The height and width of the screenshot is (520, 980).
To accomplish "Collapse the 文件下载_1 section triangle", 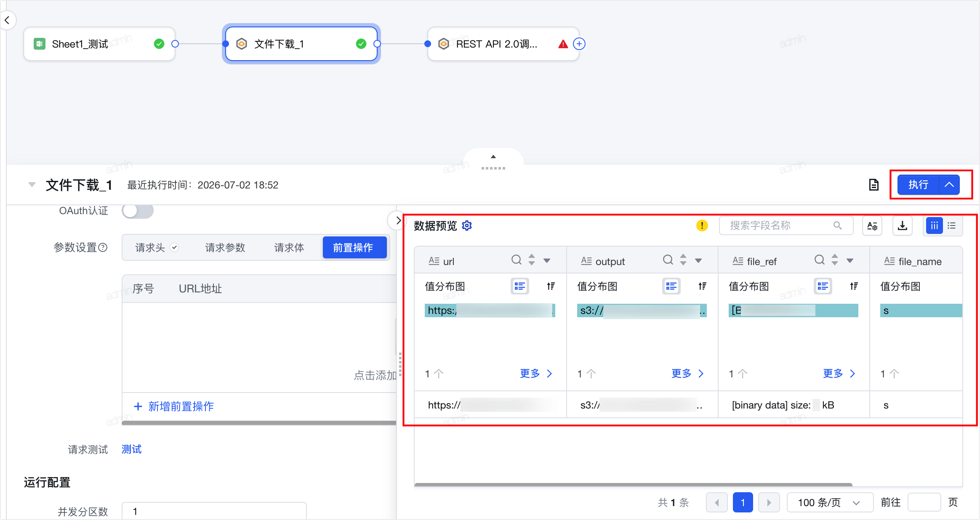I will pyautogui.click(x=32, y=185).
